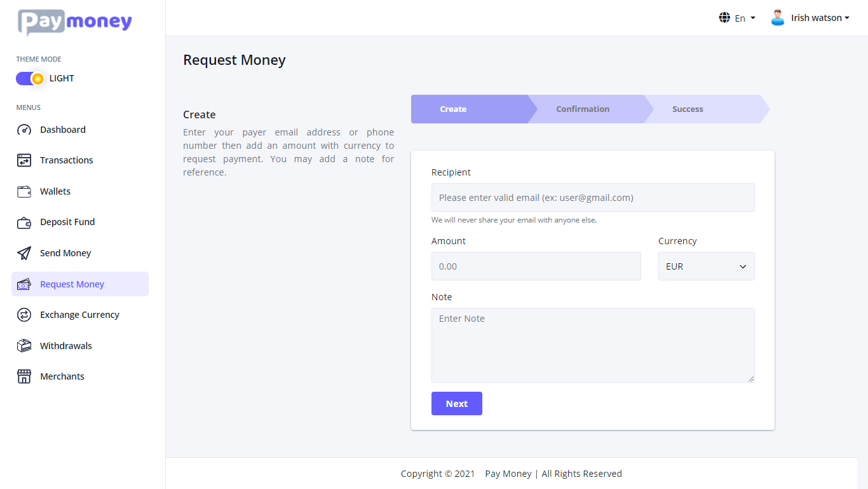Click the Next button
This screenshot has width=868, height=489.
pyautogui.click(x=456, y=403)
